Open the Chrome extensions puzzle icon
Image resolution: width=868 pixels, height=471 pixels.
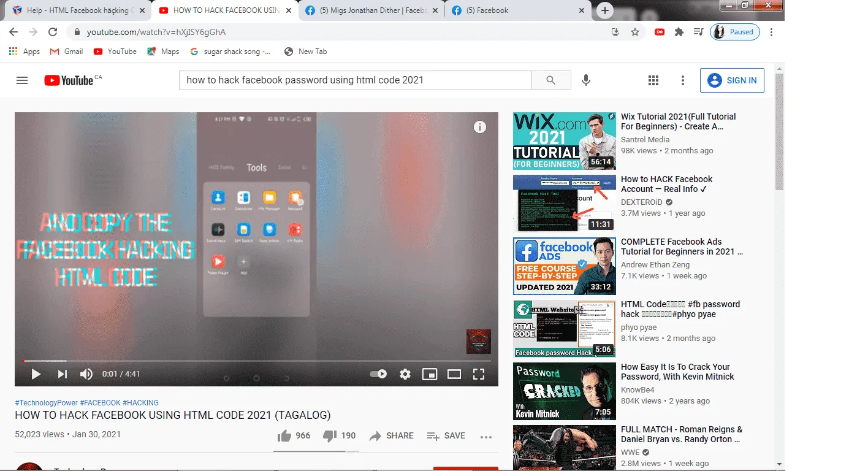point(679,32)
